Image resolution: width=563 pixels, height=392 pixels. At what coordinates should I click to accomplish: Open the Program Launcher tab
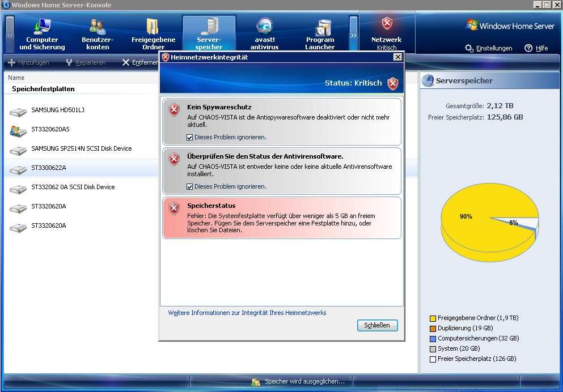coord(320,35)
